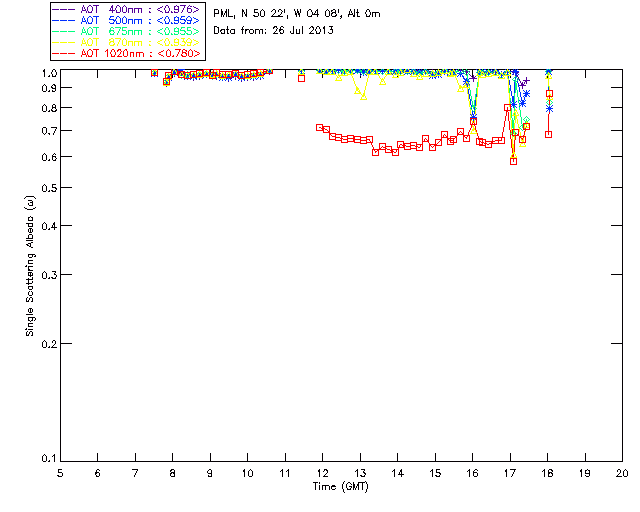
Task: Click the 0.6 y-axis tick label
Action: [49, 157]
